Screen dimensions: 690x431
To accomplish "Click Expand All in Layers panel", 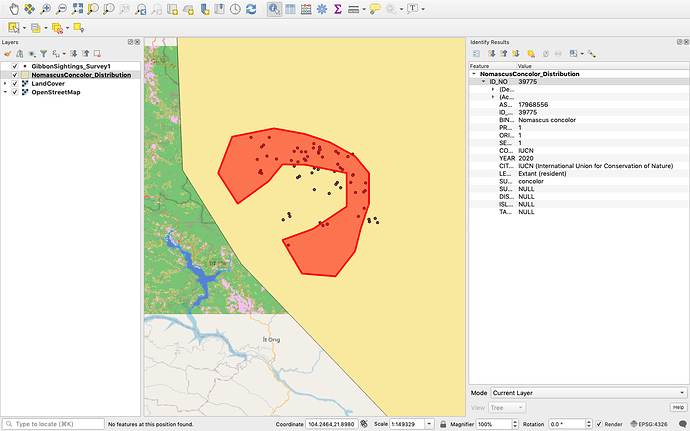I will click(x=73, y=54).
